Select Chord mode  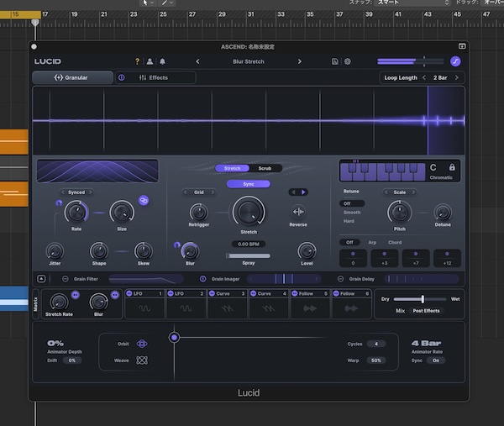[395, 243]
